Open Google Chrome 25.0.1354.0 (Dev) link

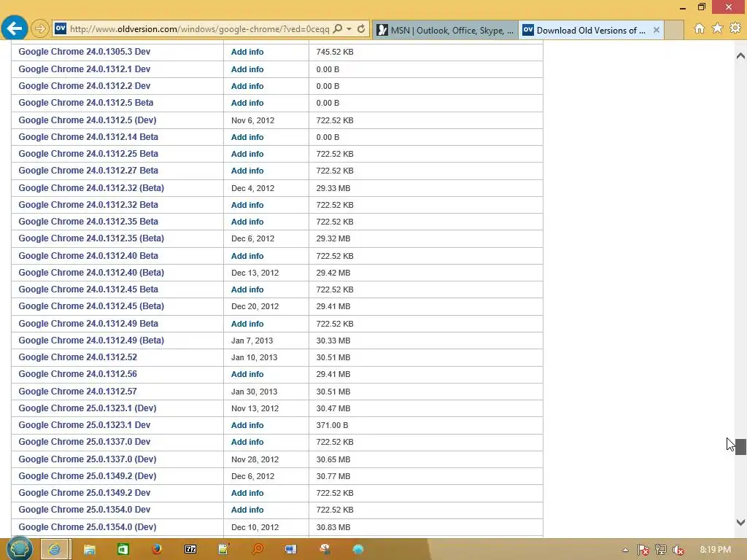tap(88, 527)
